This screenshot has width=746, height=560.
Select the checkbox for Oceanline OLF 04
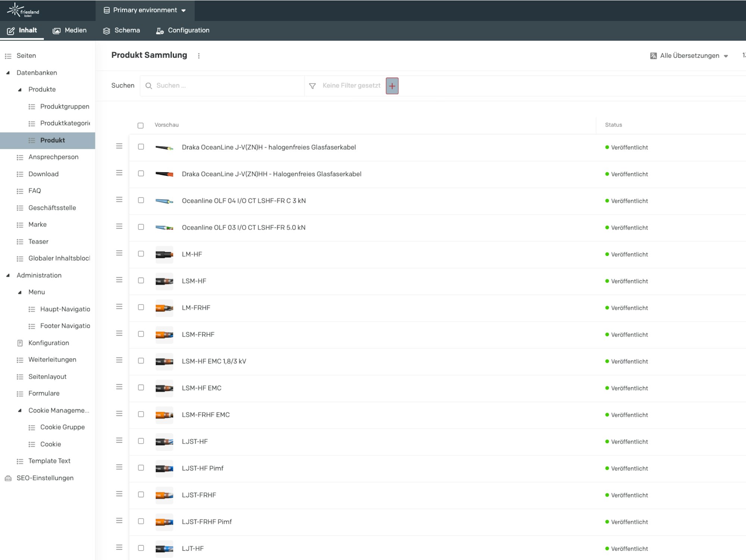coord(141,200)
